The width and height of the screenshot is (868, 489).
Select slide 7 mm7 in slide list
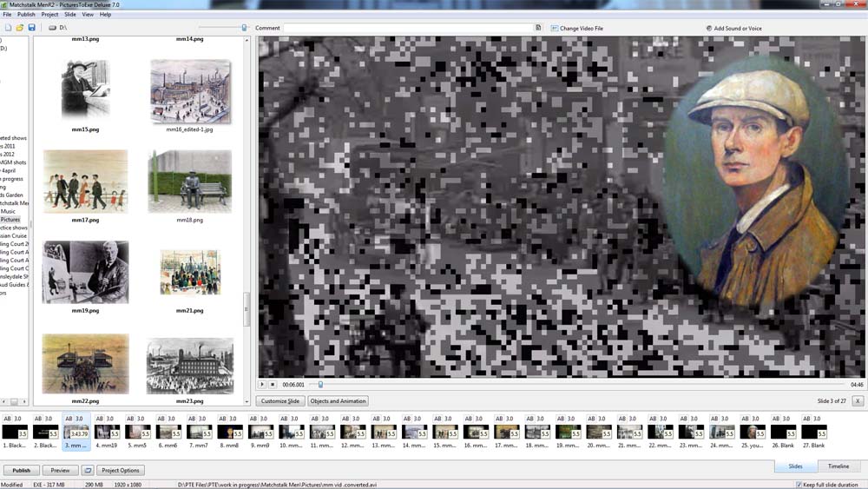pos(199,433)
